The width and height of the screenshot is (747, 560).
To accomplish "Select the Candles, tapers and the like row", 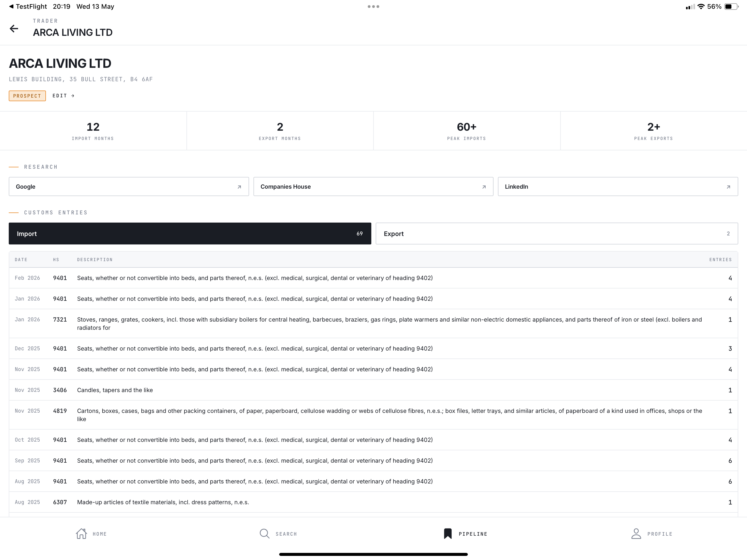I will pos(373,390).
